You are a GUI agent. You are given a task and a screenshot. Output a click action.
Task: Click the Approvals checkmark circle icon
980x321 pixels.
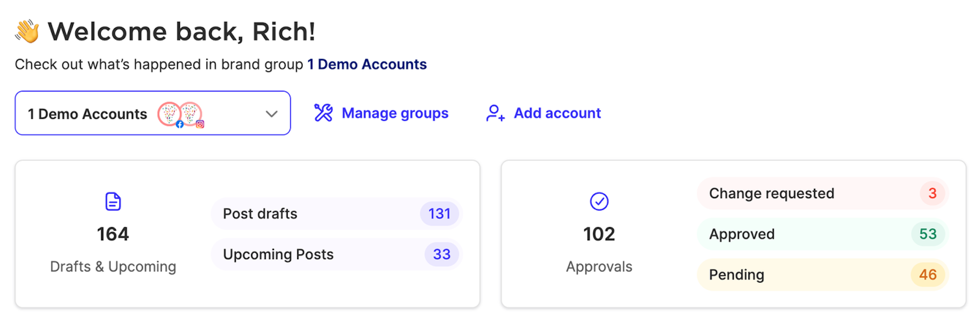point(599,201)
